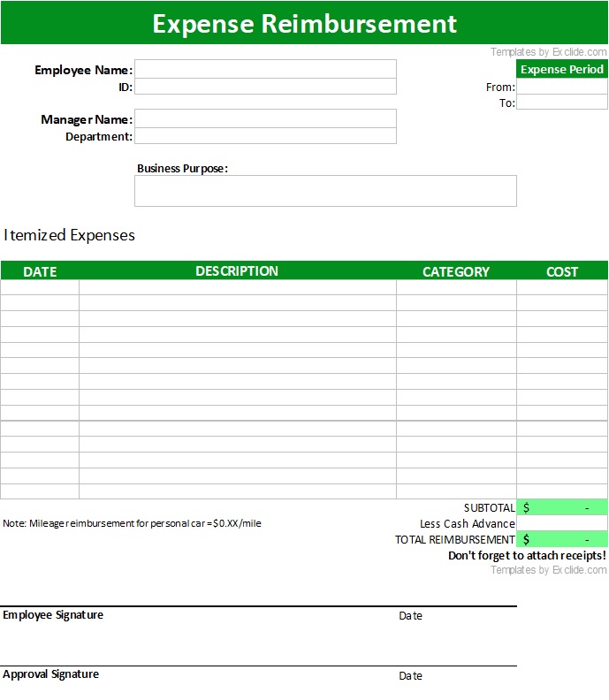Click the Approval Signature label
Image resolution: width=609 pixels, height=700 pixels.
[x=51, y=673]
